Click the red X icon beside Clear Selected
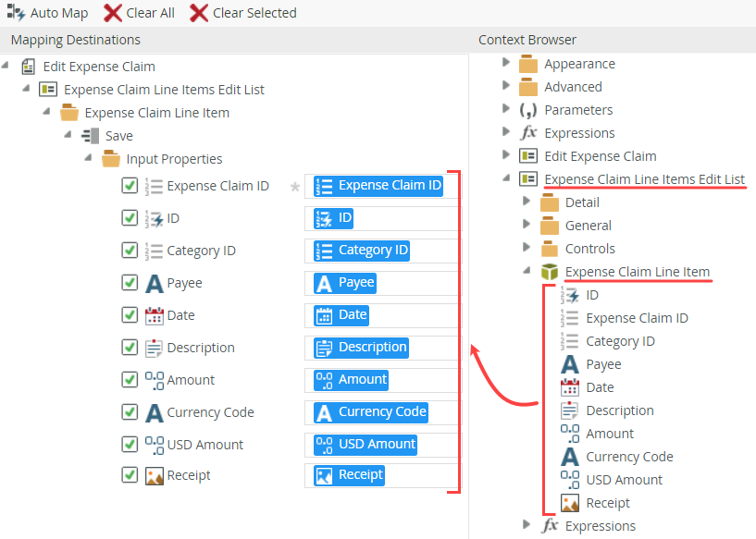Screen dimensions: 756x539 (x=199, y=13)
